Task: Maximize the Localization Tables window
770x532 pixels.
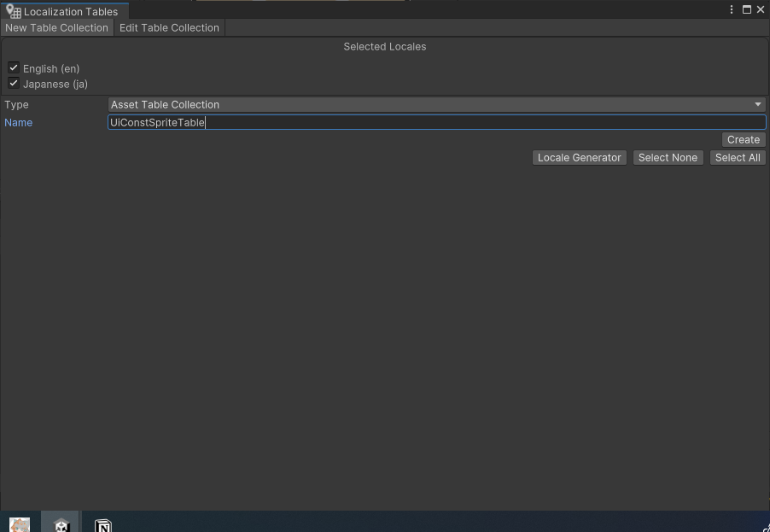Action: click(x=746, y=10)
